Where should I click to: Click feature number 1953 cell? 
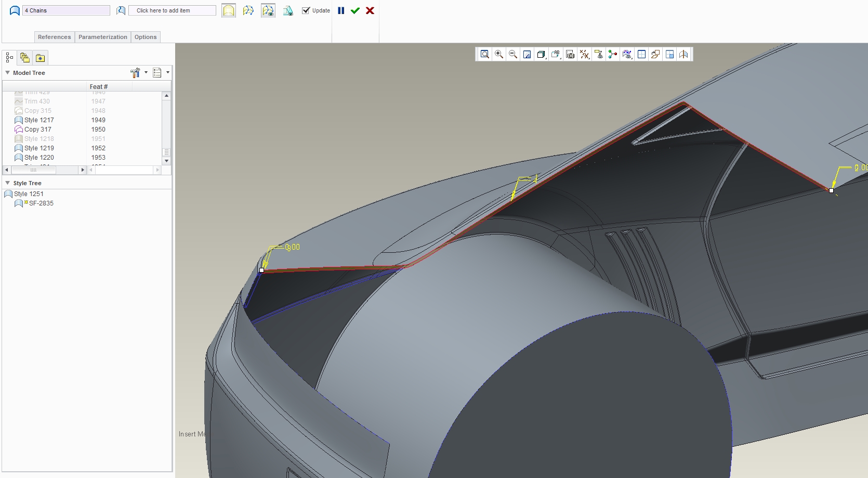98,158
